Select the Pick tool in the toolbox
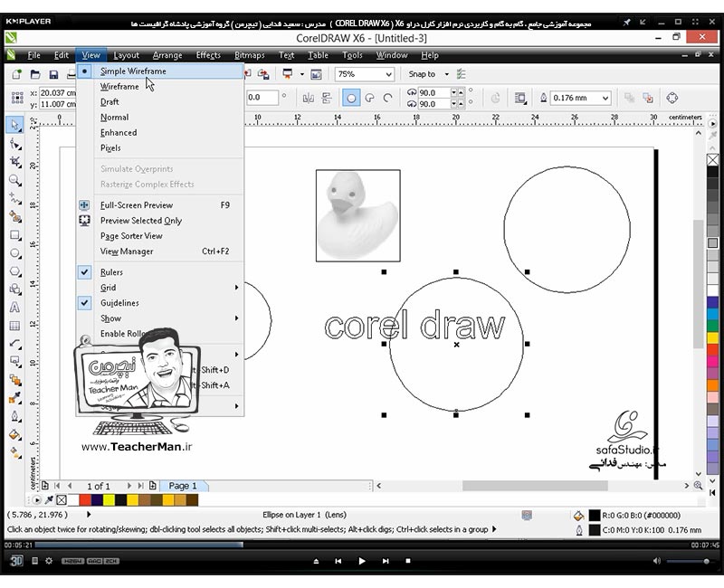724x588 pixels. coord(14,125)
